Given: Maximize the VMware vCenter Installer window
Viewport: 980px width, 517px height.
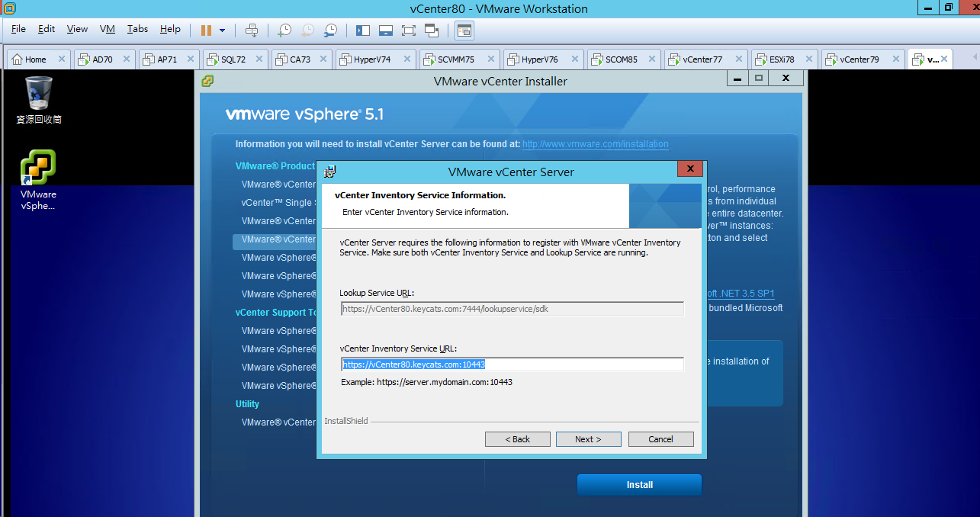Looking at the screenshot, I should coord(758,78).
